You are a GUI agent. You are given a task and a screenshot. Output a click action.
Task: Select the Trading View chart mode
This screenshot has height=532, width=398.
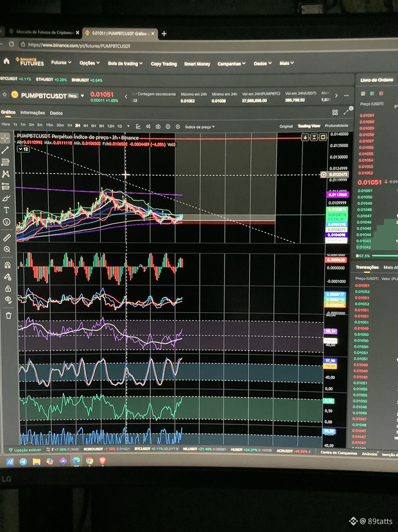click(309, 126)
